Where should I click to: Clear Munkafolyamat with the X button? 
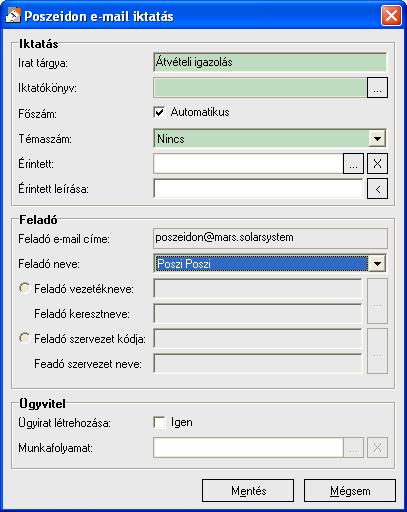pyautogui.click(x=377, y=447)
